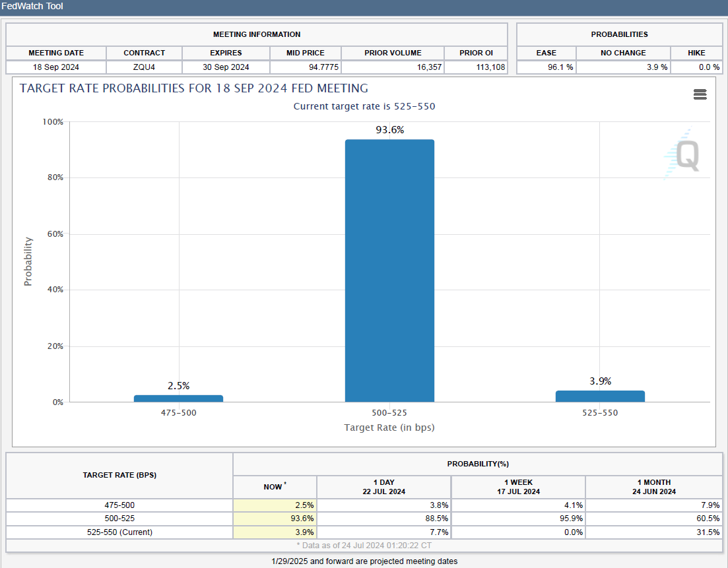The image size is (728, 568).
Task: Click the 500-525 x-axis label
Action: pos(389,412)
